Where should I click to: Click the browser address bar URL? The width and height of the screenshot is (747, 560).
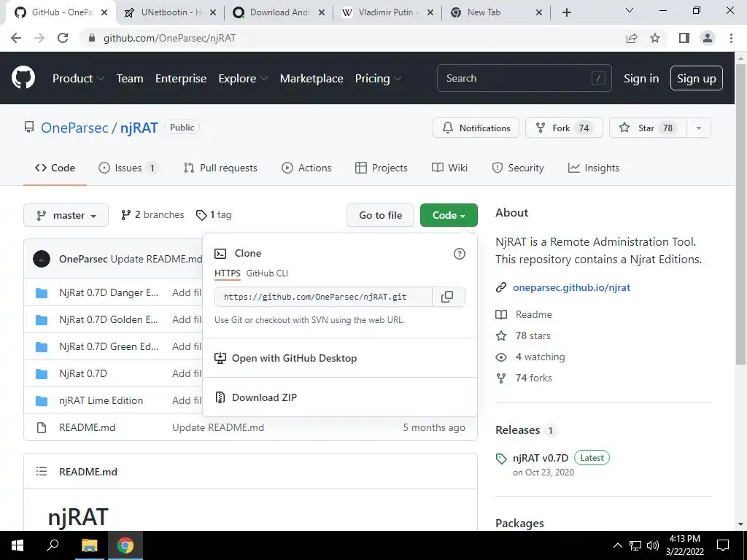click(x=169, y=38)
